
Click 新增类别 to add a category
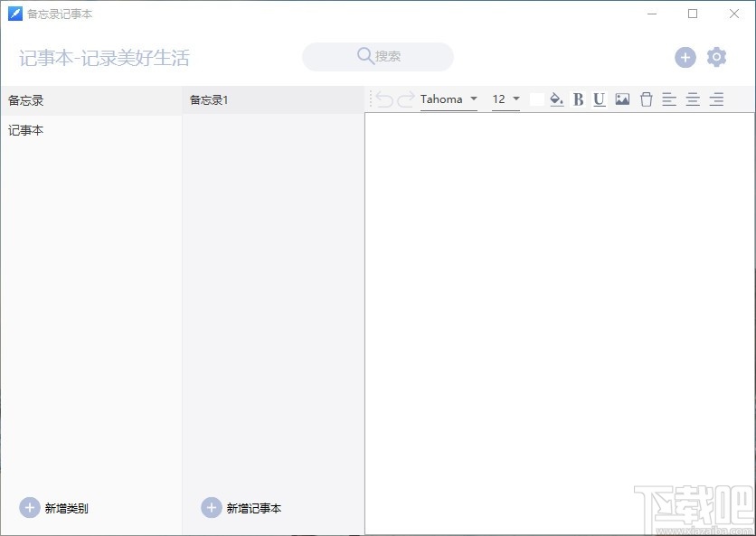tap(53, 508)
